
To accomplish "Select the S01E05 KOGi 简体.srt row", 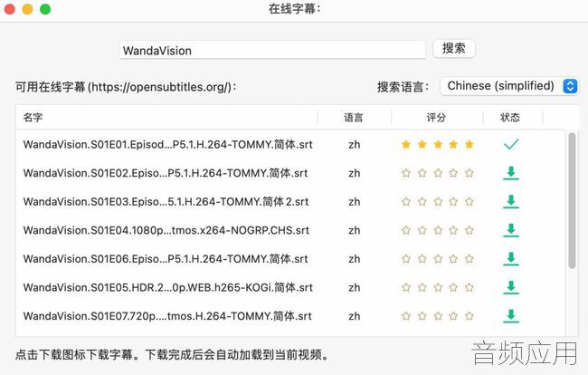I will 290,287.
